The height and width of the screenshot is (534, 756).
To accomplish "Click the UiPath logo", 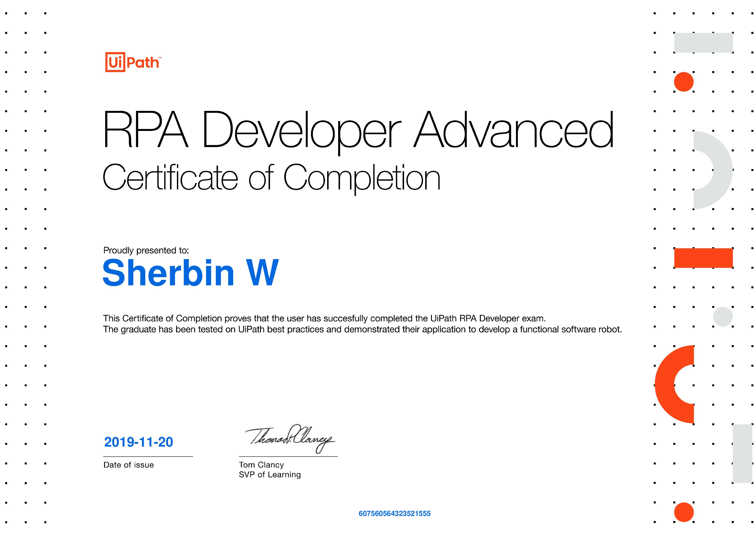I will pos(133,62).
